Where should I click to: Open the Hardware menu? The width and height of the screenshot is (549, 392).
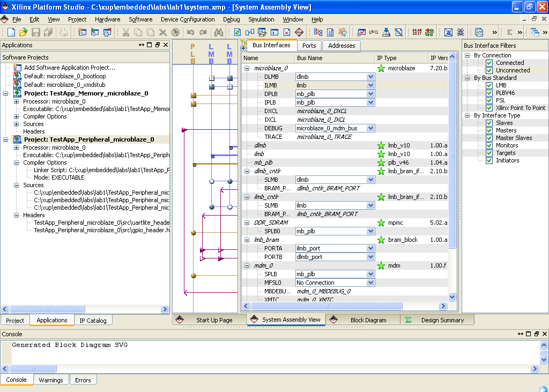click(x=107, y=19)
